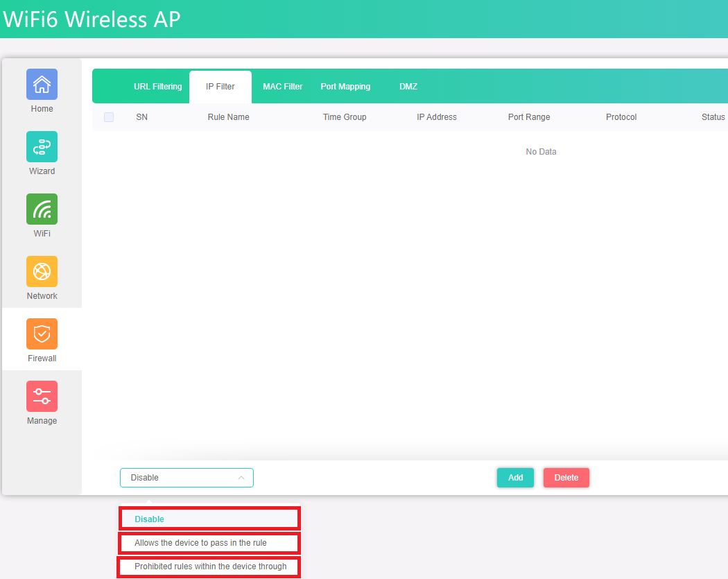728x579 pixels.
Task: Tick the select-all checkbox in table header
Action: (x=109, y=117)
